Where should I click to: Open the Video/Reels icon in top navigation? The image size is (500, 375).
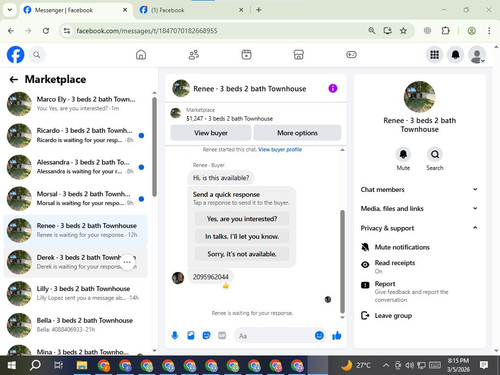tap(246, 55)
